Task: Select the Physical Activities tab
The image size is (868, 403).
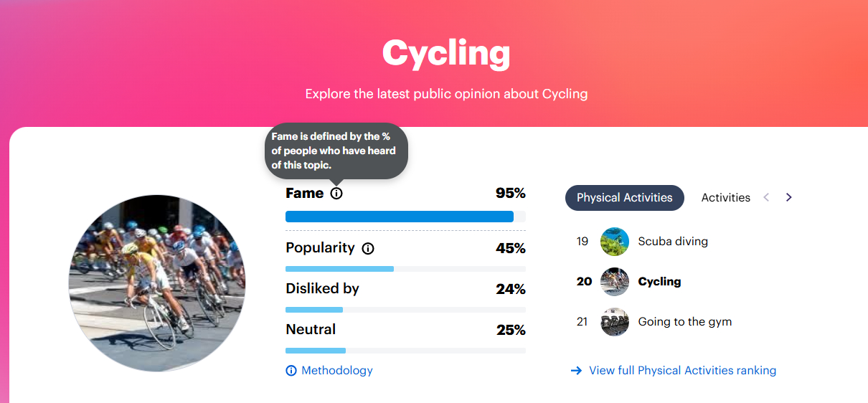Action: (x=624, y=198)
